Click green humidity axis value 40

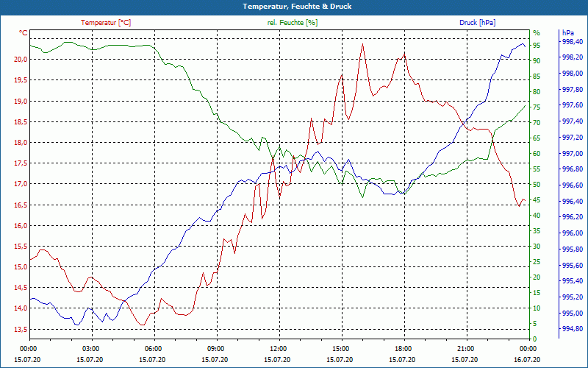[537, 216]
